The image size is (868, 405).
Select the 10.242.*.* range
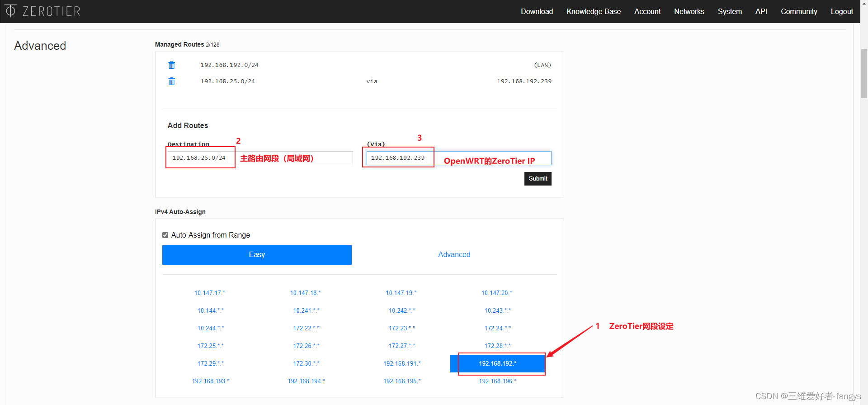(402, 310)
